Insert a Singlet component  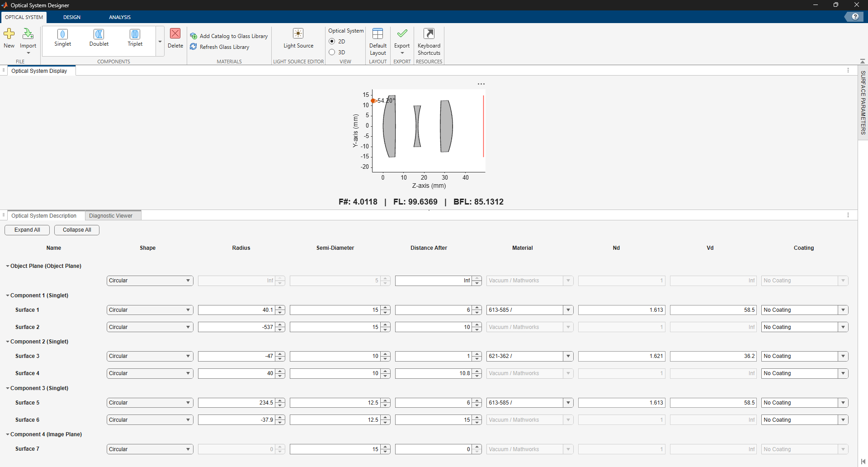click(x=63, y=38)
